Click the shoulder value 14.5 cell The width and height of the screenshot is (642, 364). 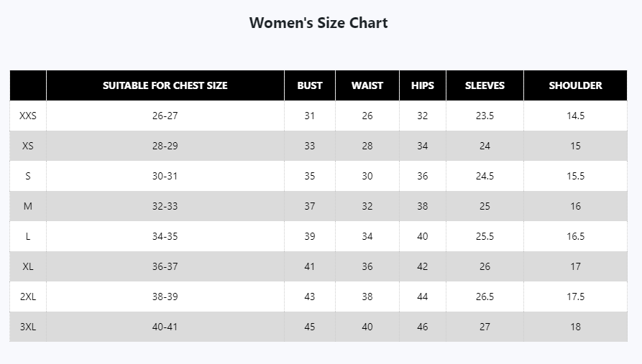click(575, 116)
